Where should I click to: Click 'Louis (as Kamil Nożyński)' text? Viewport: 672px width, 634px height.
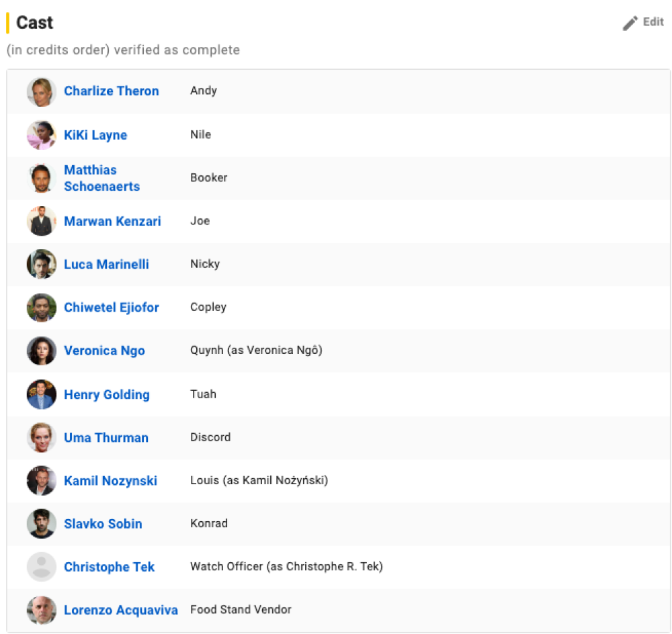pos(259,480)
